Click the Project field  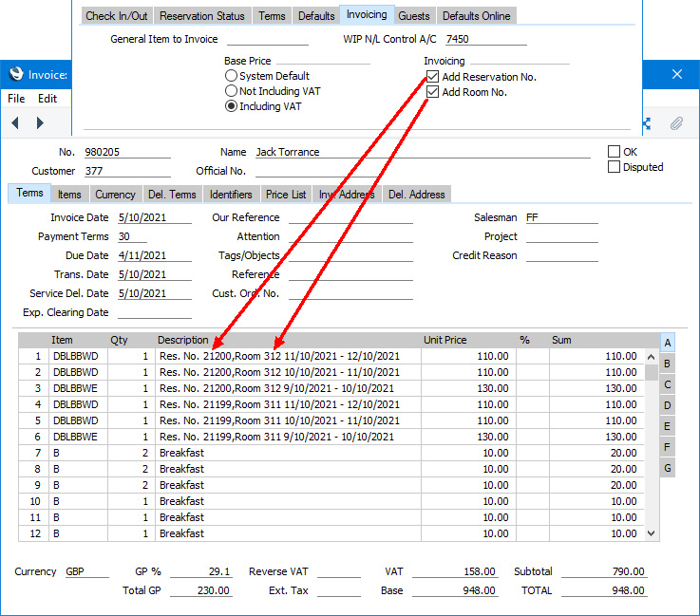tap(561, 236)
